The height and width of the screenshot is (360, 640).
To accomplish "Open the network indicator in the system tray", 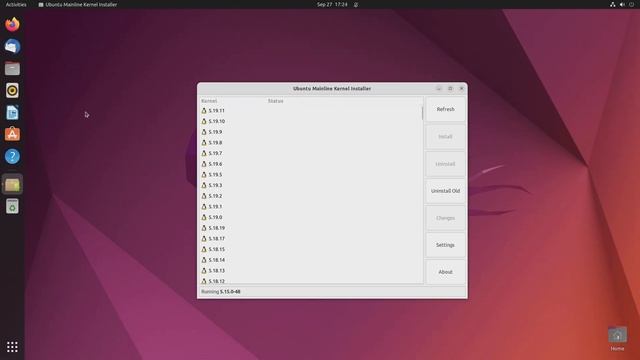I will [x=613, y=4].
